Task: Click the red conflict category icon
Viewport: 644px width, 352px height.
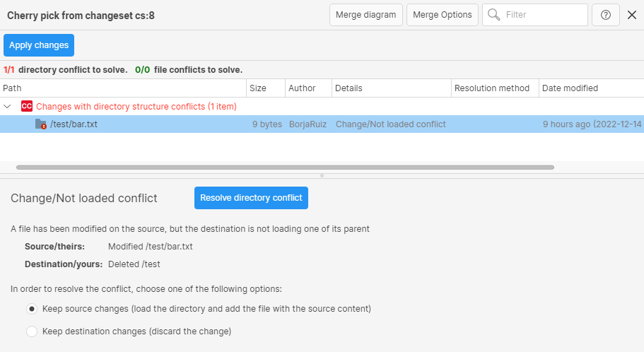Action: (27, 106)
